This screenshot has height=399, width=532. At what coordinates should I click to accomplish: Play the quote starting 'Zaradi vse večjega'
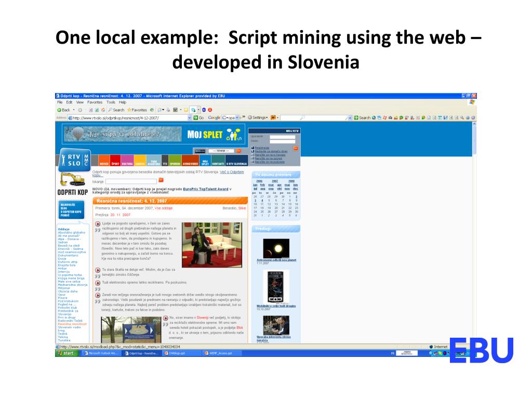(97, 295)
